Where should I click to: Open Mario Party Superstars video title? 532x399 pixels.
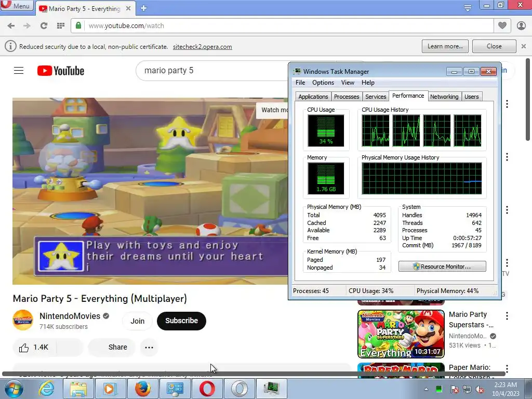471,320
